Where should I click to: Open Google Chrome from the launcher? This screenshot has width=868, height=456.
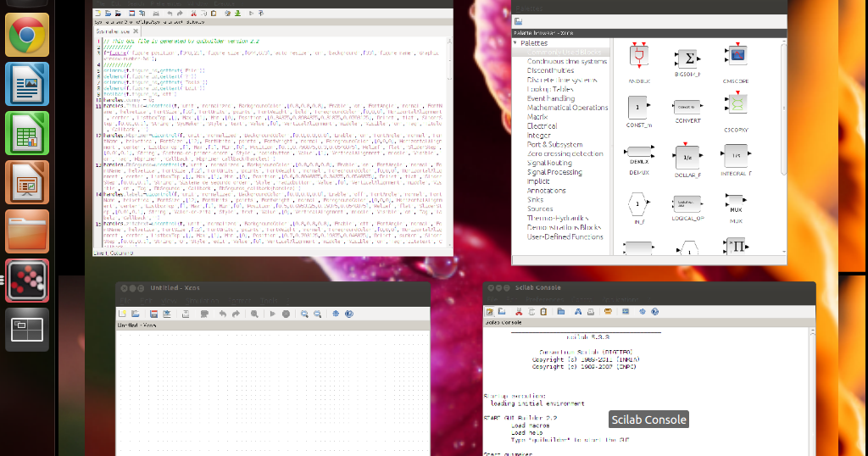(26, 34)
